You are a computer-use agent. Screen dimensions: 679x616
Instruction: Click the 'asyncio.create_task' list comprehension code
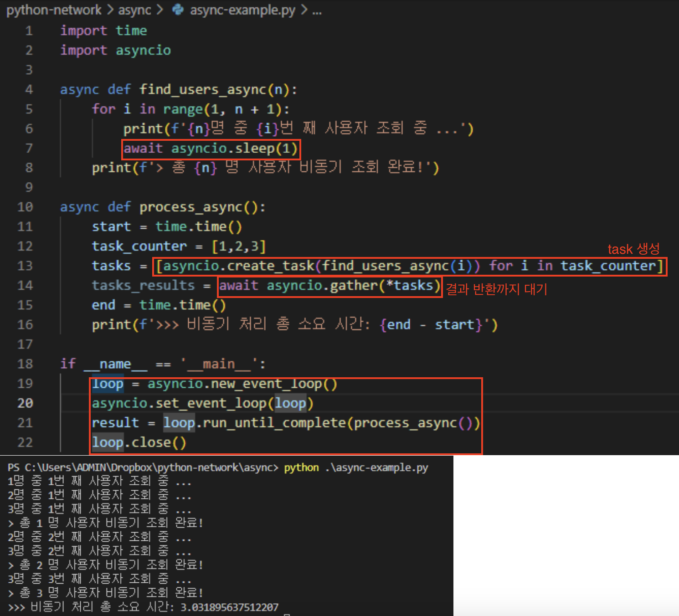click(x=410, y=266)
